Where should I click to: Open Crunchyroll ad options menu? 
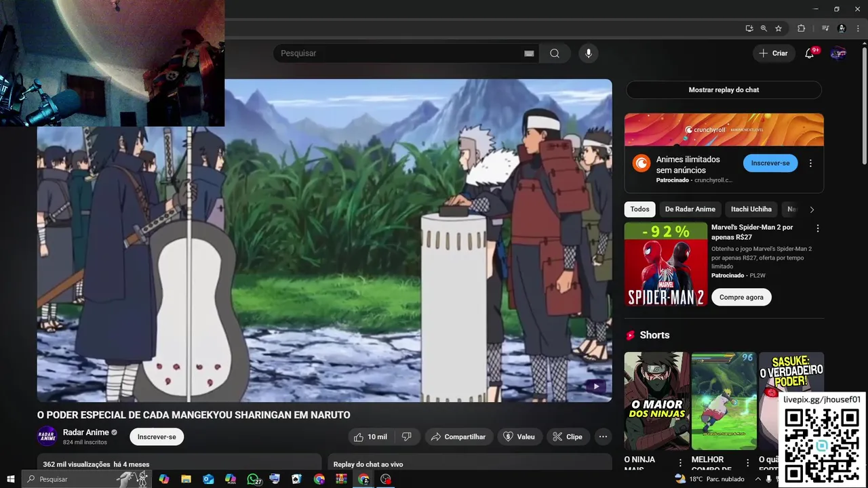(x=810, y=163)
